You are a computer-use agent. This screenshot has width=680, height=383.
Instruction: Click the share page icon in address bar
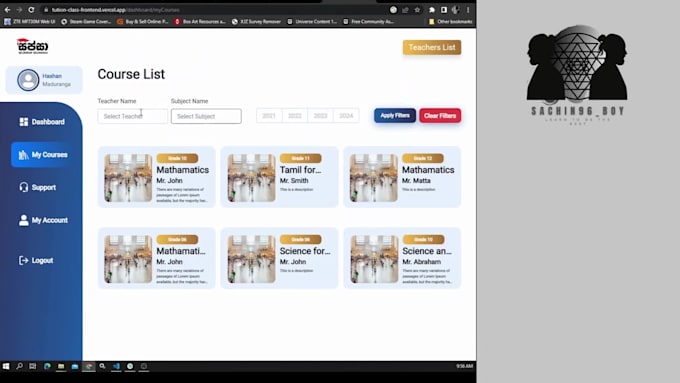(x=405, y=10)
